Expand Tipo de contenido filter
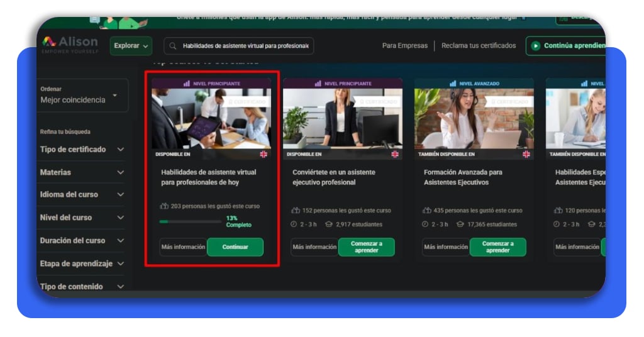 pyautogui.click(x=82, y=287)
